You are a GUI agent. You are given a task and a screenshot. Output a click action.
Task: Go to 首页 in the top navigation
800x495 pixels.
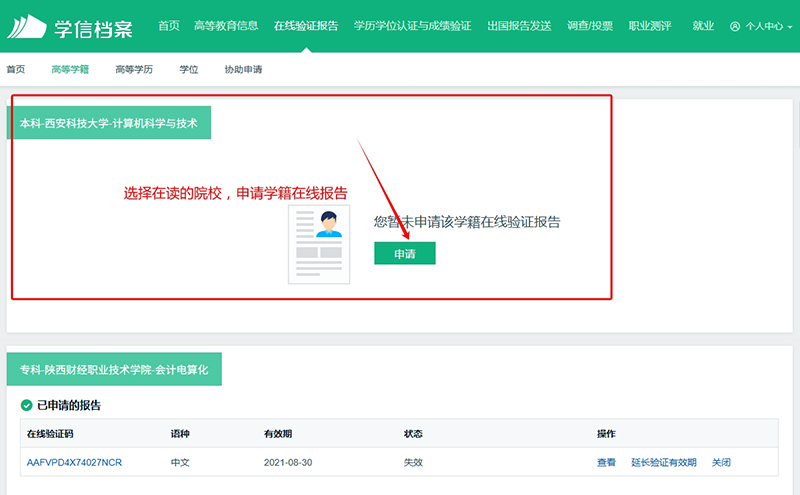tap(169, 26)
